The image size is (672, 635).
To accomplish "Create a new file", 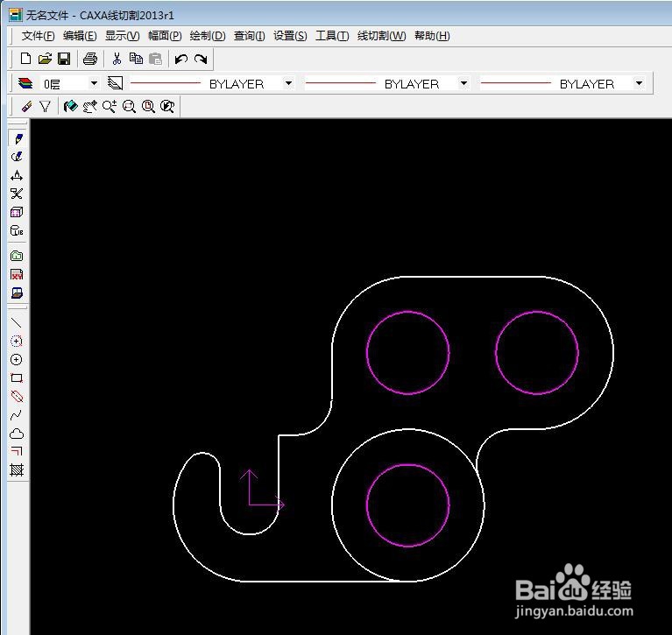I will pyautogui.click(x=25, y=59).
